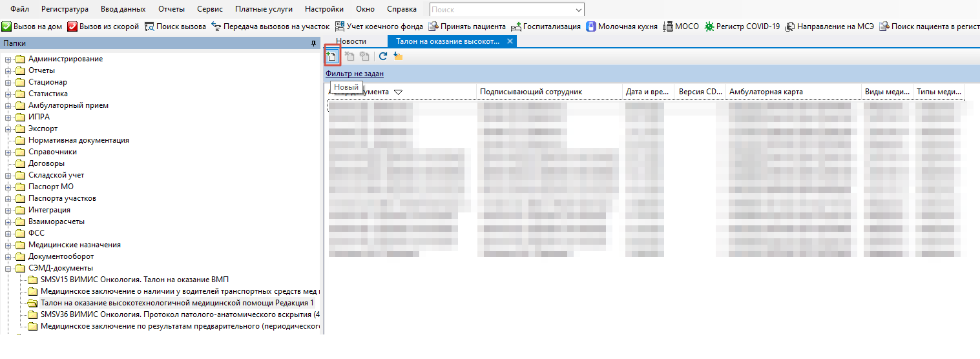
Task: Open the Файл menu
Action: [x=19, y=9]
